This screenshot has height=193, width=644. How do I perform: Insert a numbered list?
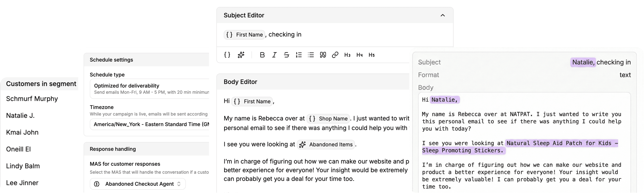pos(299,55)
